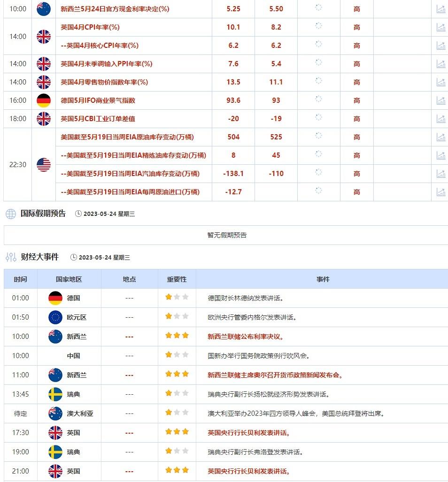Click the sliders icon beside 财经大事件
Viewport: 448px width, 482px height.
click(11, 257)
